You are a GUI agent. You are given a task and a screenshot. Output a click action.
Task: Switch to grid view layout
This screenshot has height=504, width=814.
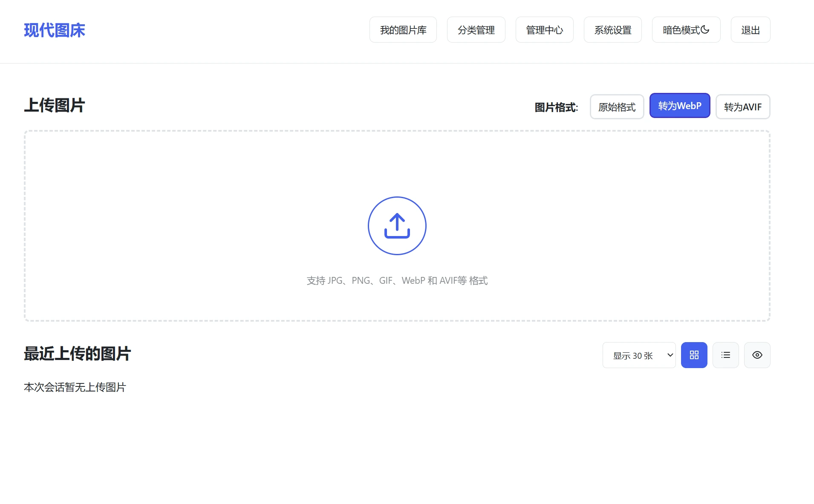tap(694, 355)
